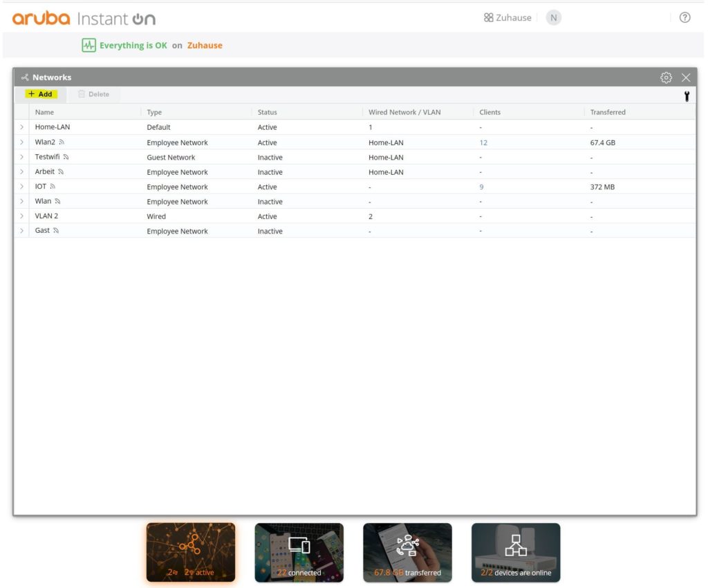Screen dimensions: 708x588
Task: Expand the Wlan network row
Action: point(21,201)
